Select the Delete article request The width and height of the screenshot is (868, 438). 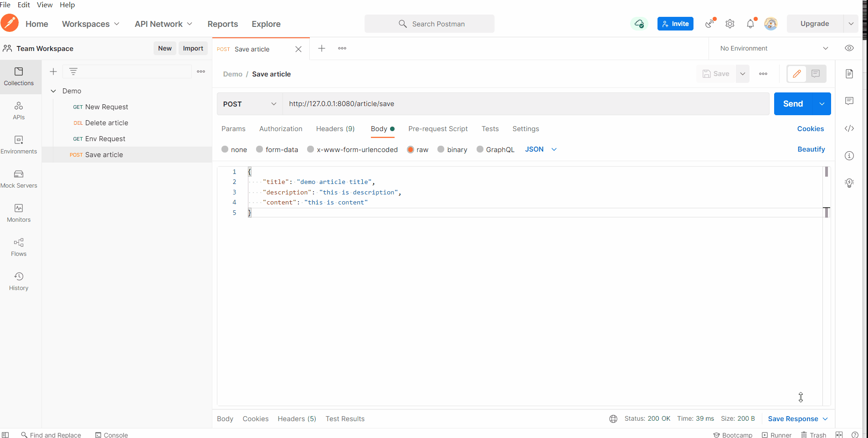pos(107,122)
